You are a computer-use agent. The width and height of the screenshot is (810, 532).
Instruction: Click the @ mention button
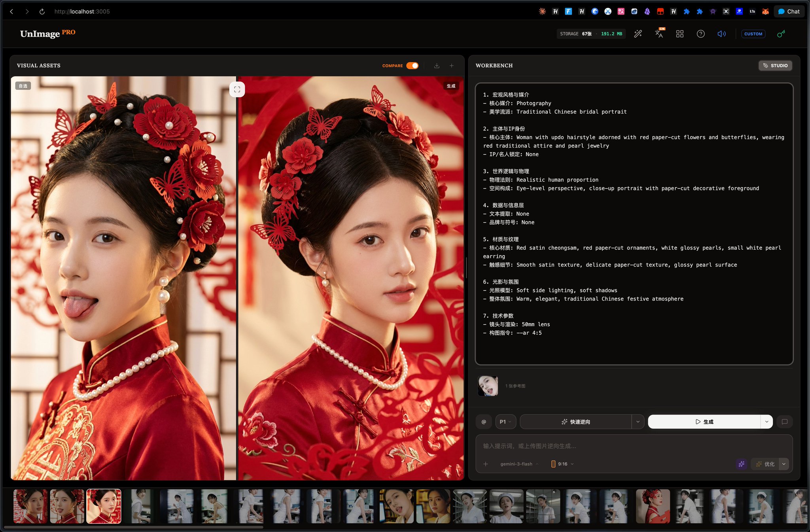484,422
